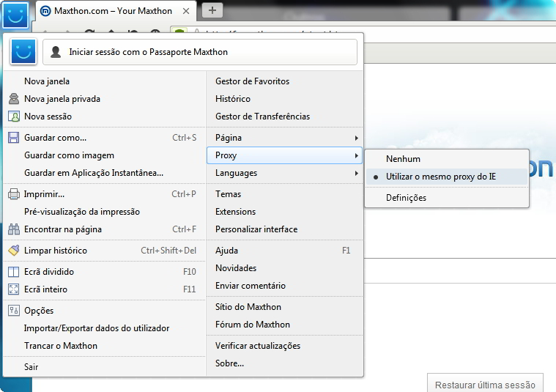
Task: Expand the Languages submenu arrow
Action: pos(356,174)
